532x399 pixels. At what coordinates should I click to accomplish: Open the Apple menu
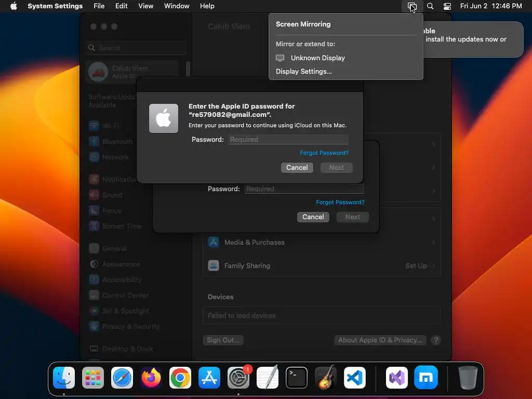point(14,6)
